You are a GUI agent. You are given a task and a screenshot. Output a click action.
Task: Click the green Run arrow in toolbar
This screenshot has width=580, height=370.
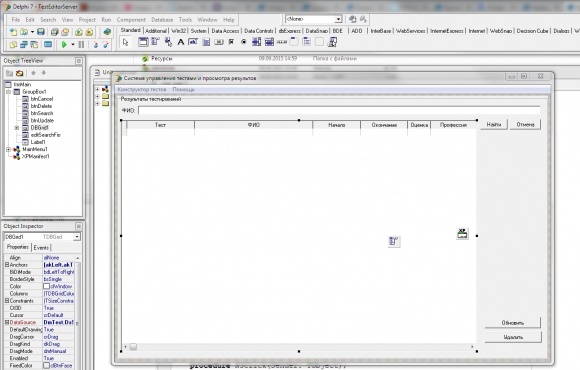(64, 45)
